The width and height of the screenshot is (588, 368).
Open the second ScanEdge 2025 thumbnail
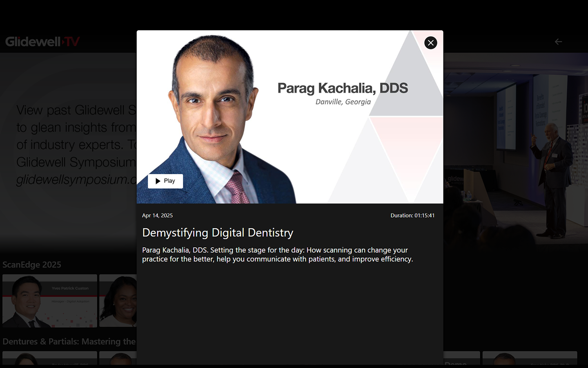(x=118, y=301)
